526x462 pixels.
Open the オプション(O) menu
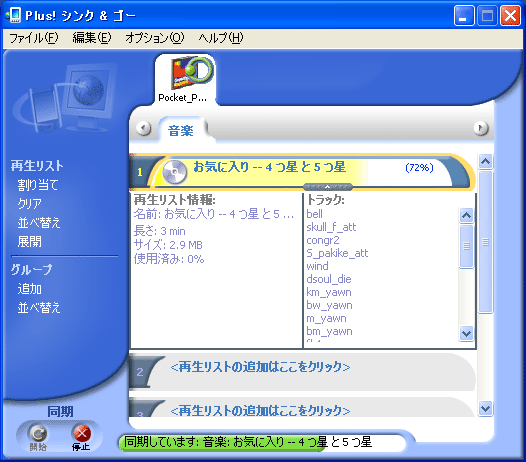(155, 38)
